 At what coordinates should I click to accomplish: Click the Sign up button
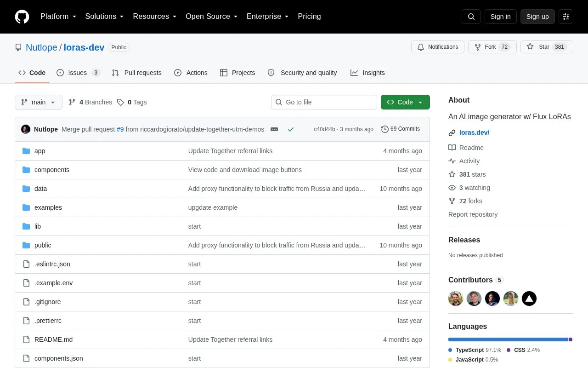pyautogui.click(x=537, y=17)
